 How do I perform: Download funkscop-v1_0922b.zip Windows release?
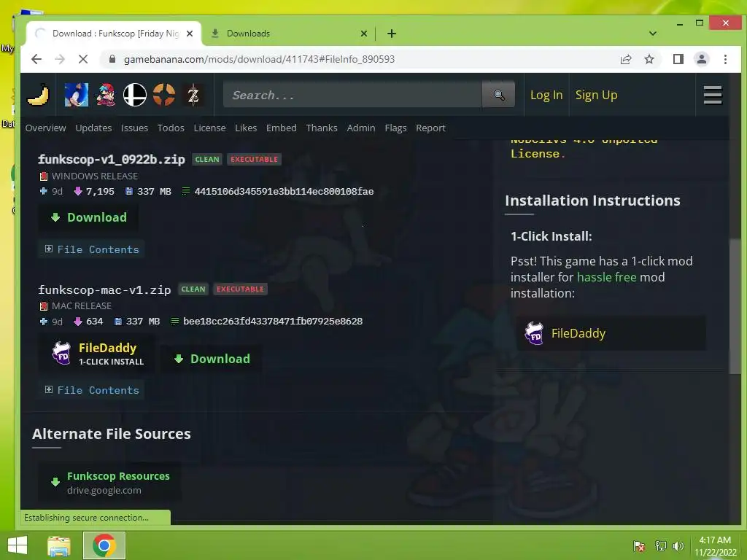tap(88, 217)
